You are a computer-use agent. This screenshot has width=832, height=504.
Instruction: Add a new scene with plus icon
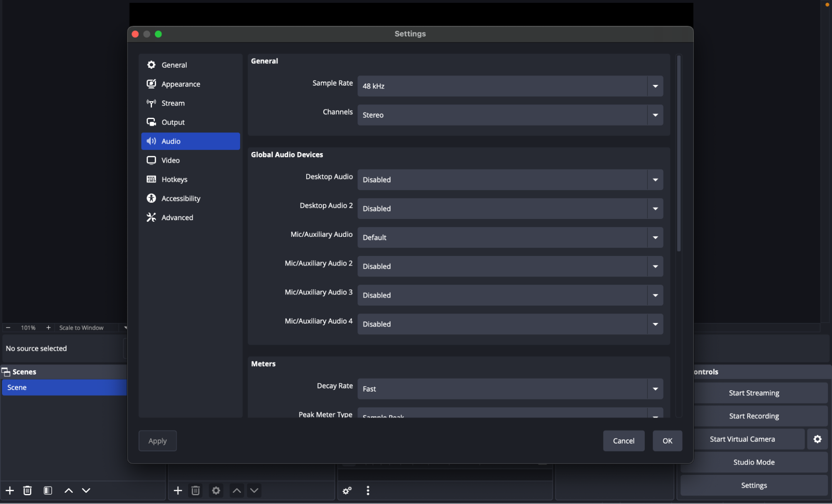click(10, 491)
